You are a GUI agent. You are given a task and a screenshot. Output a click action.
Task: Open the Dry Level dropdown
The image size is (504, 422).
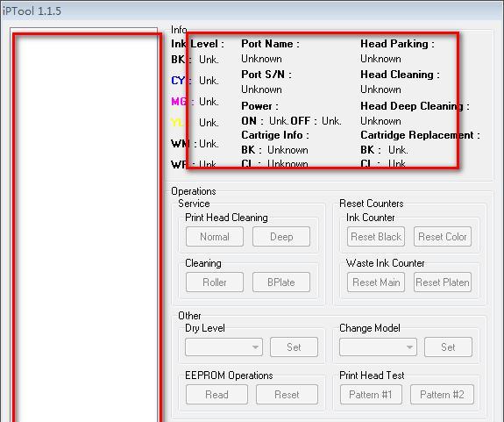[x=224, y=347]
